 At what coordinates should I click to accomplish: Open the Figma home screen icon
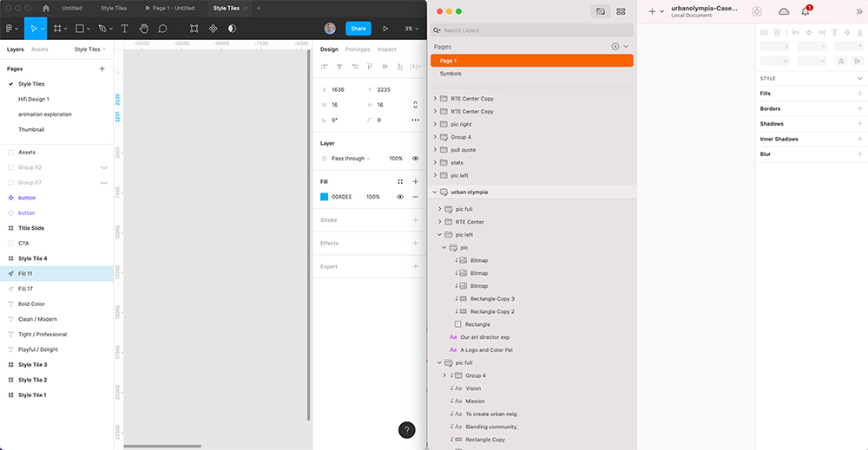[x=46, y=9]
